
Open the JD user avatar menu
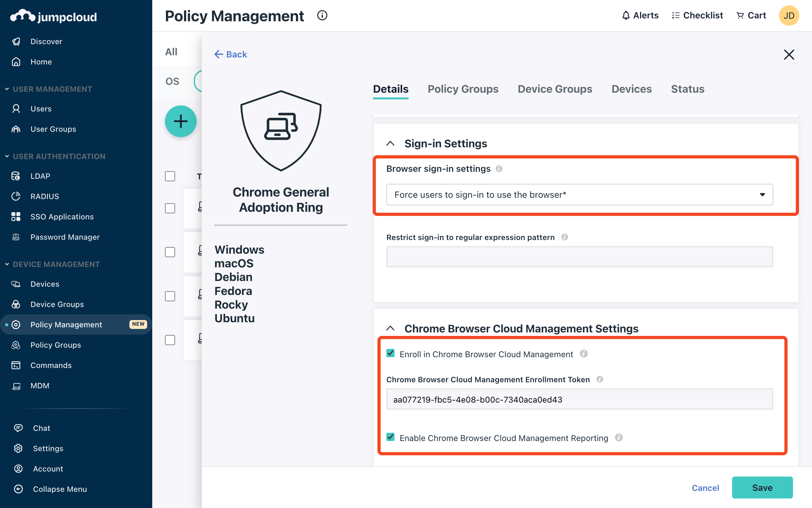point(789,16)
